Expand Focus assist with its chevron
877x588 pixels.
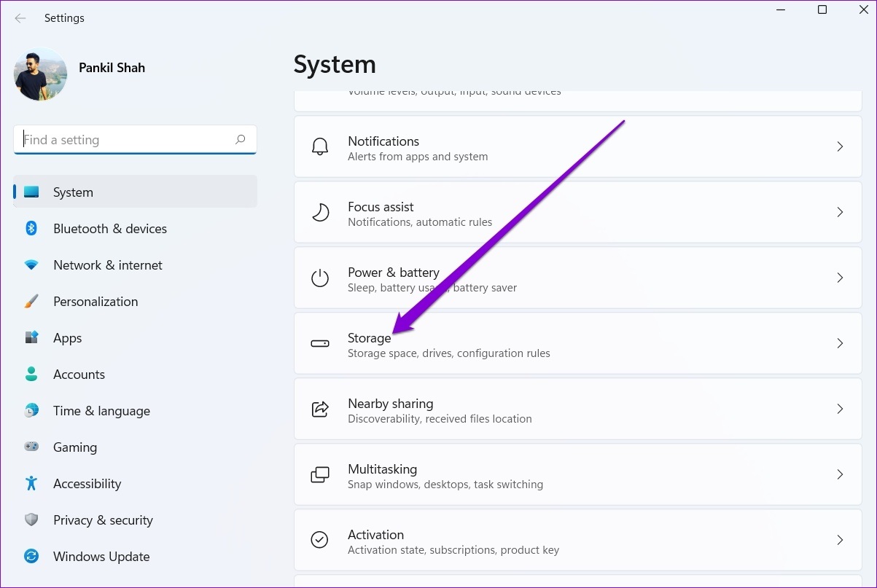840,212
